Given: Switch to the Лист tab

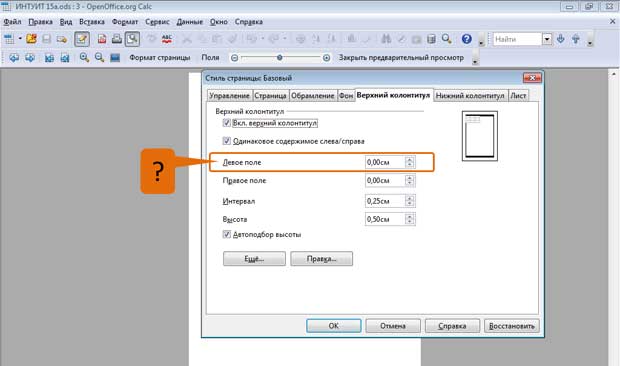Looking at the screenshot, I should pyautogui.click(x=518, y=96).
